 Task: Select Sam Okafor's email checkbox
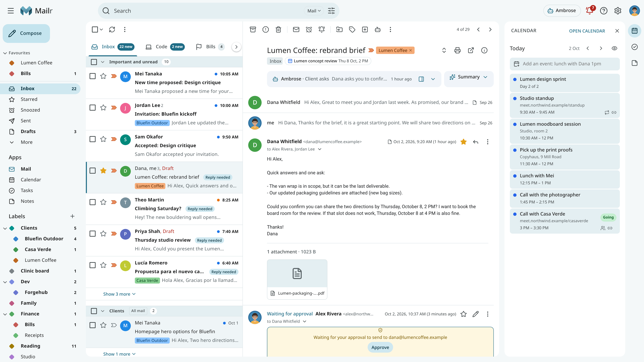point(93,139)
